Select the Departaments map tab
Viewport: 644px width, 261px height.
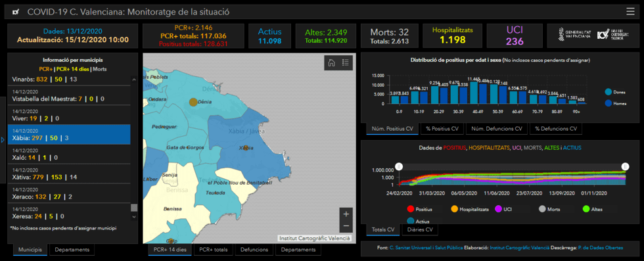click(x=298, y=249)
